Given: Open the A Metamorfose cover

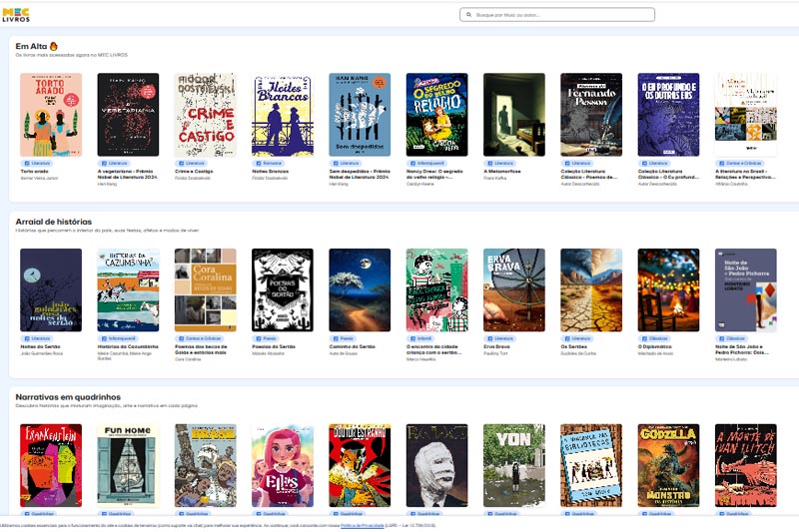Looking at the screenshot, I should pyautogui.click(x=514, y=115).
